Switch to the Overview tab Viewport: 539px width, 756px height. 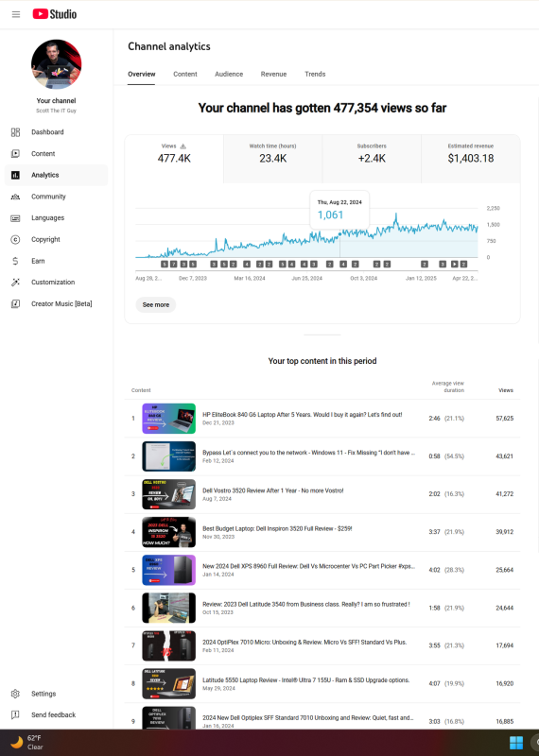pos(142,75)
